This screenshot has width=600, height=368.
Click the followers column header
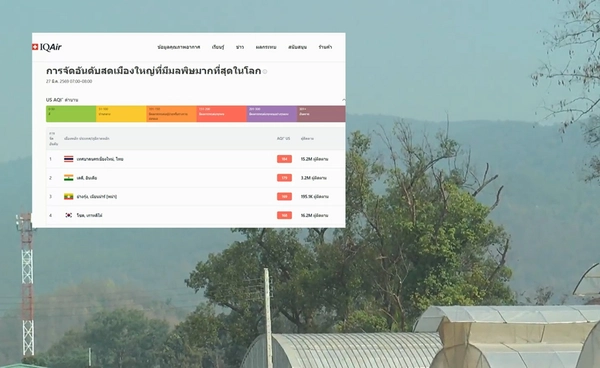click(307, 138)
